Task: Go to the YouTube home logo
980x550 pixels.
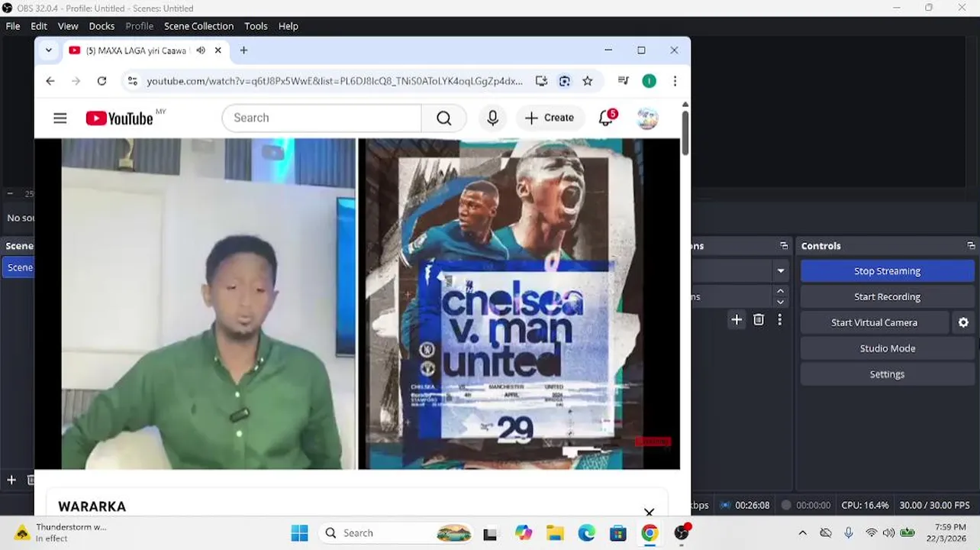Action: [x=120, y=118]
